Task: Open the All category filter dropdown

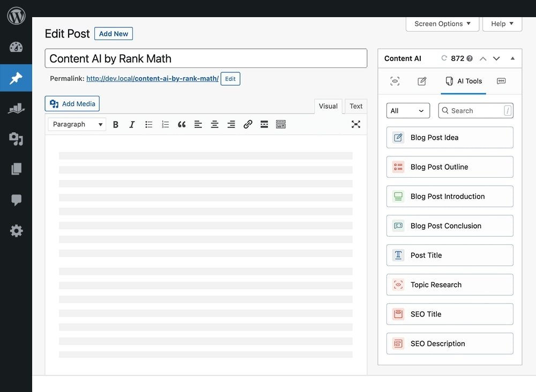Action: pos(408,110)
